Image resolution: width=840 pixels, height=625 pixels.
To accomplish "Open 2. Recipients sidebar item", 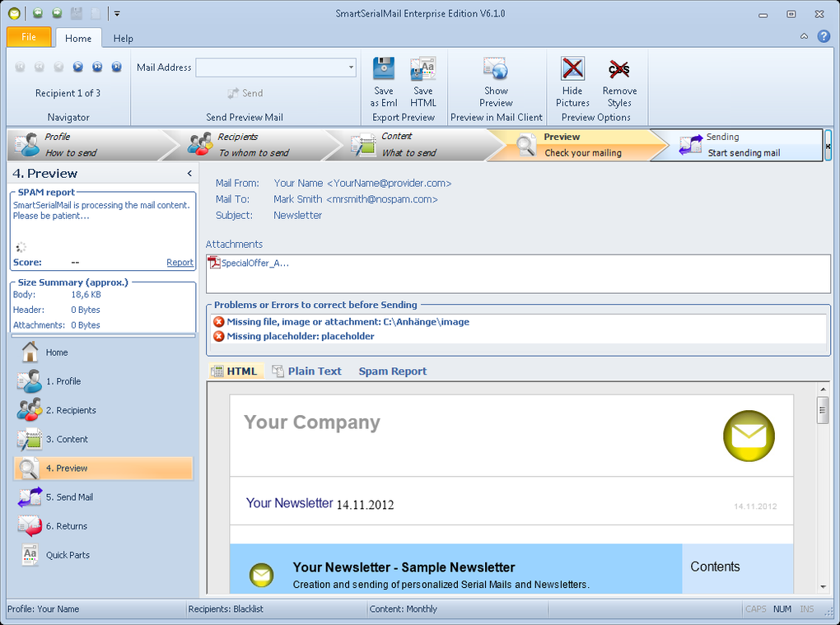I will coord(103,410).
